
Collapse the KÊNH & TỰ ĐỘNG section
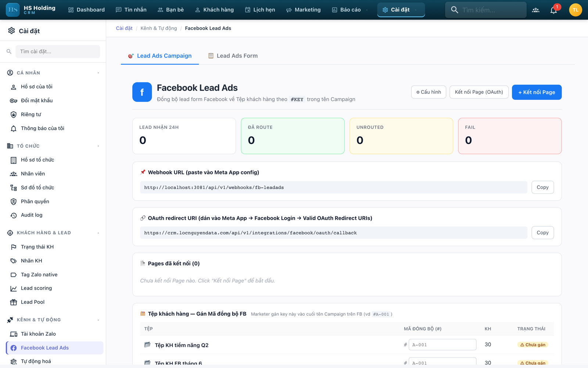point(98,320)
